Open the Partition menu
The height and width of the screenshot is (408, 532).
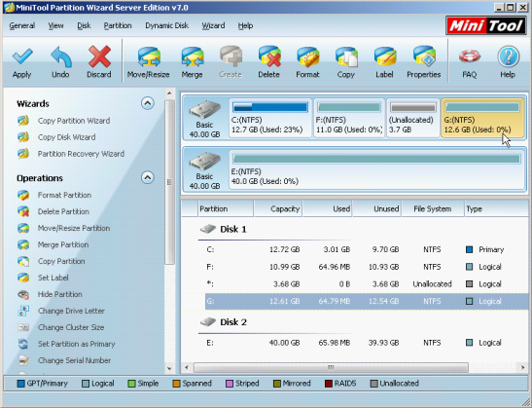tap(118, 26)
